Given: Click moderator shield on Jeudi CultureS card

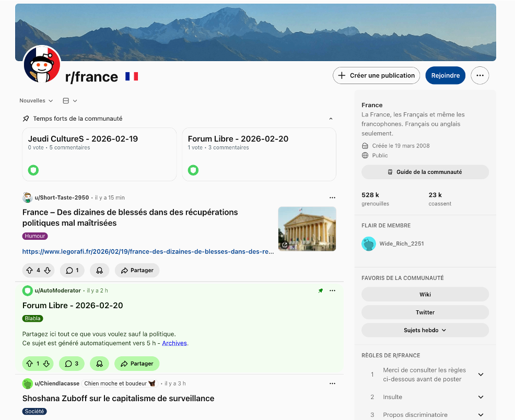Looking at the screenshot, I should click(x=33, y=170).
